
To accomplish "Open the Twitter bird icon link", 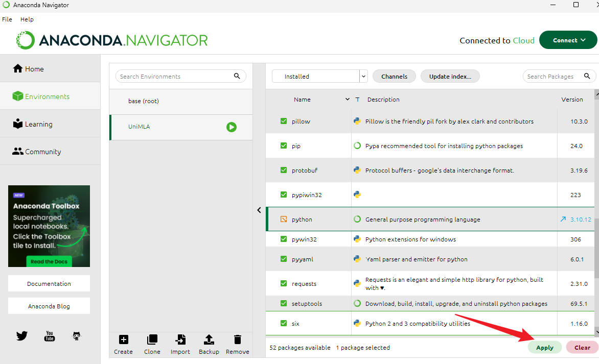I will 21,336.
